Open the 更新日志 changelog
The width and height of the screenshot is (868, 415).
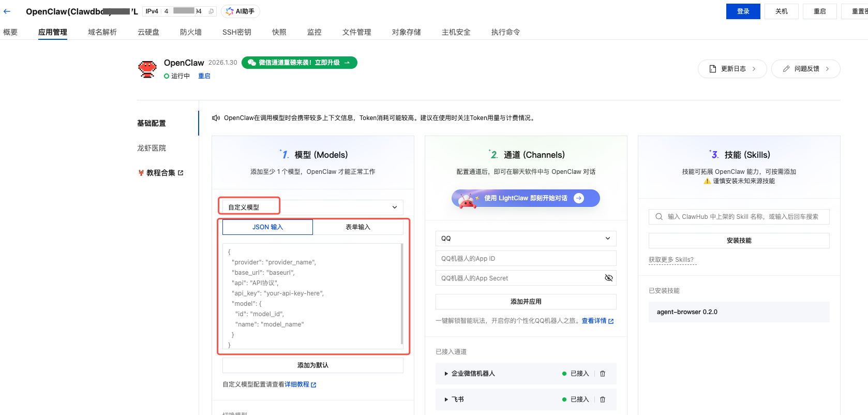732,69
